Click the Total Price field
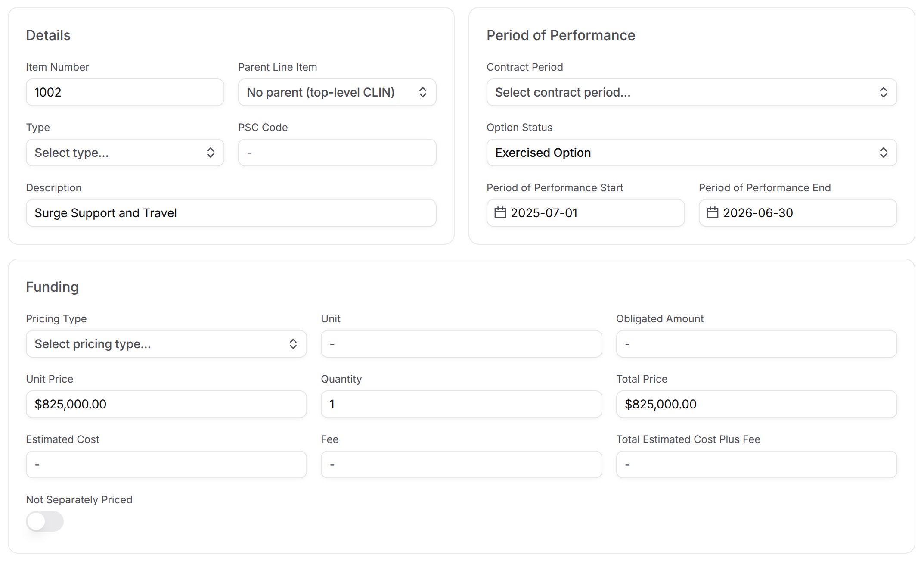Screen dimensions: 924x561 click(757, 404)
